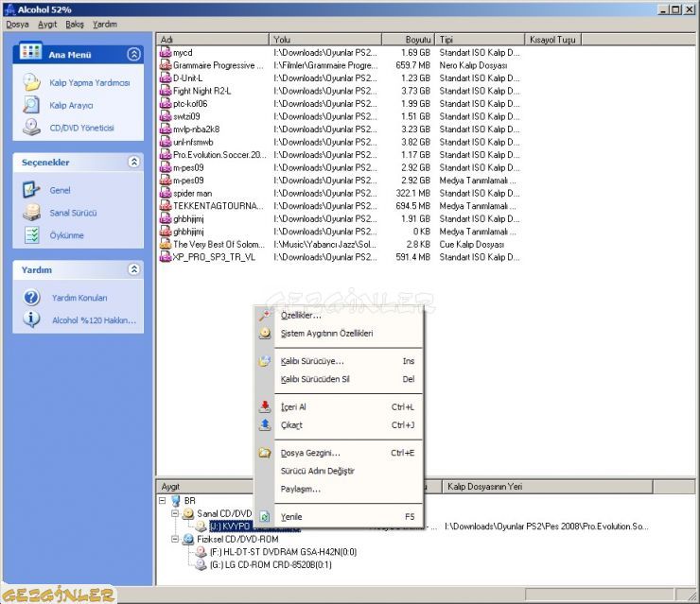
Task: Click the Çıkart blue arrow icon
Action: (x=265, y=424)
